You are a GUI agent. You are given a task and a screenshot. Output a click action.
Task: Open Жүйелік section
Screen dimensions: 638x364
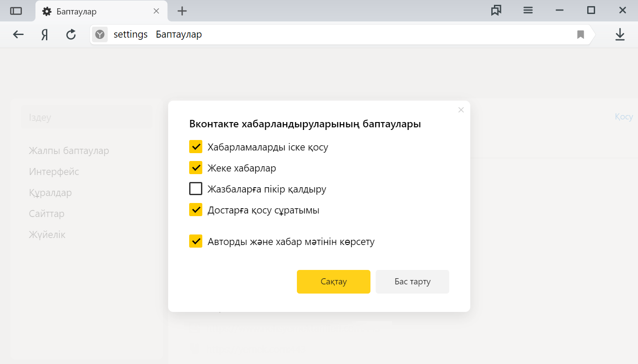tap(47, 234)
